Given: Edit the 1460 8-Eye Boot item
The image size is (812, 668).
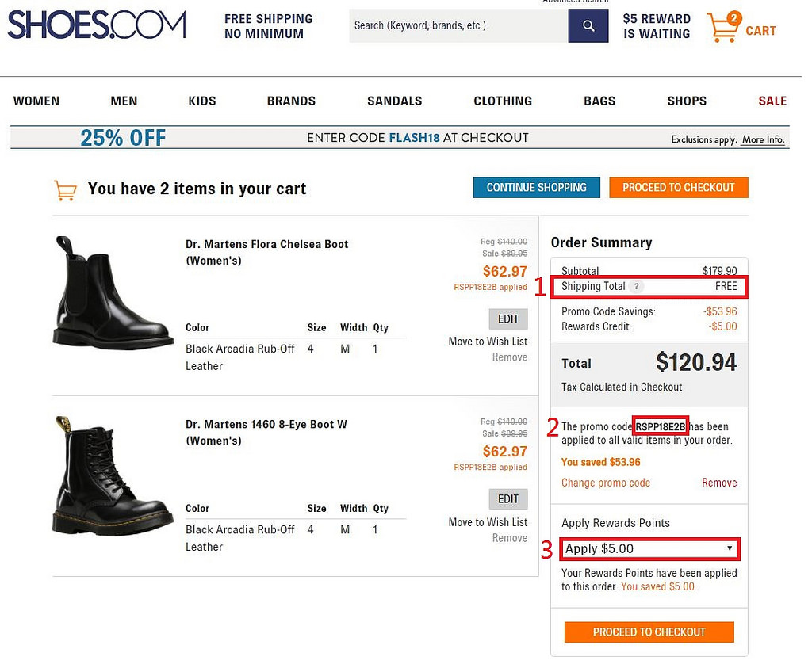Looking at the screenshot, I should (507, 499).
